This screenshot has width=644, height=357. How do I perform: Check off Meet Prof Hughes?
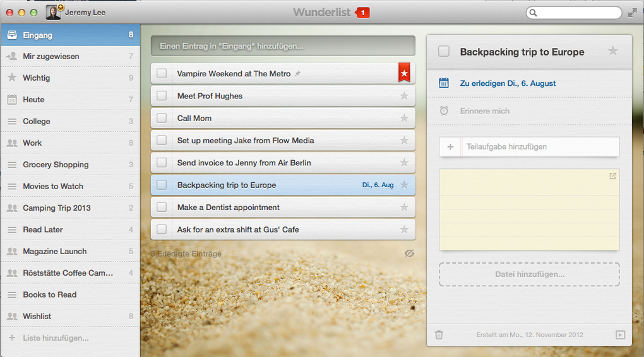click(162, 96)
